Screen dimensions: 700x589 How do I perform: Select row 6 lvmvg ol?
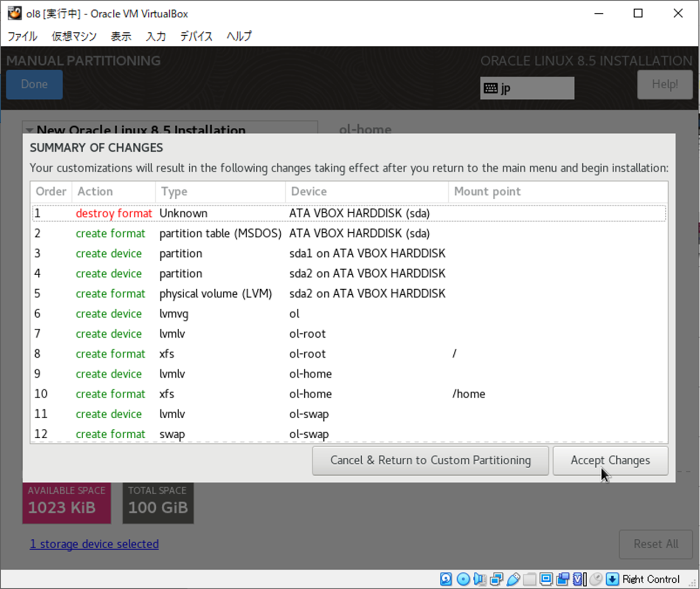[x=349, y=314]
